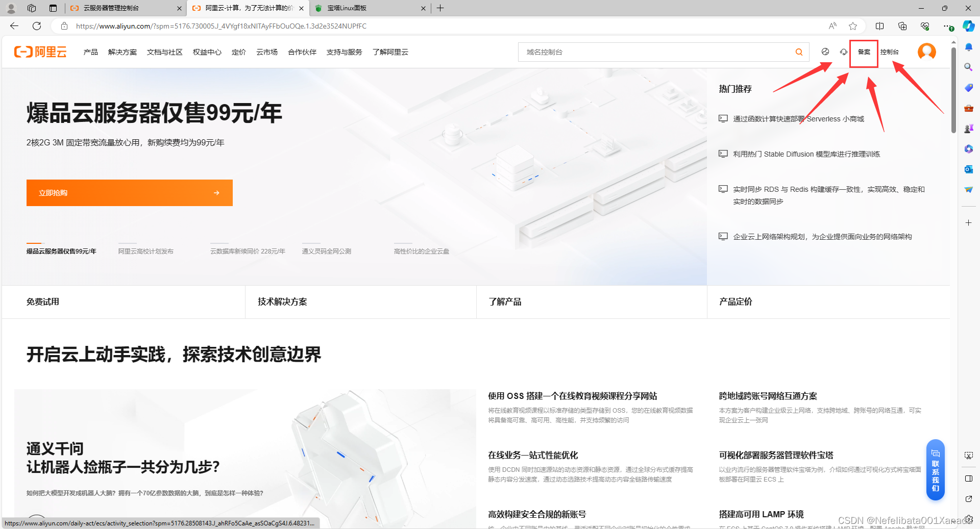The height and width of the screenshot is (529, 980).
Task: Add this page to favorites
Action: click(853, 26)
